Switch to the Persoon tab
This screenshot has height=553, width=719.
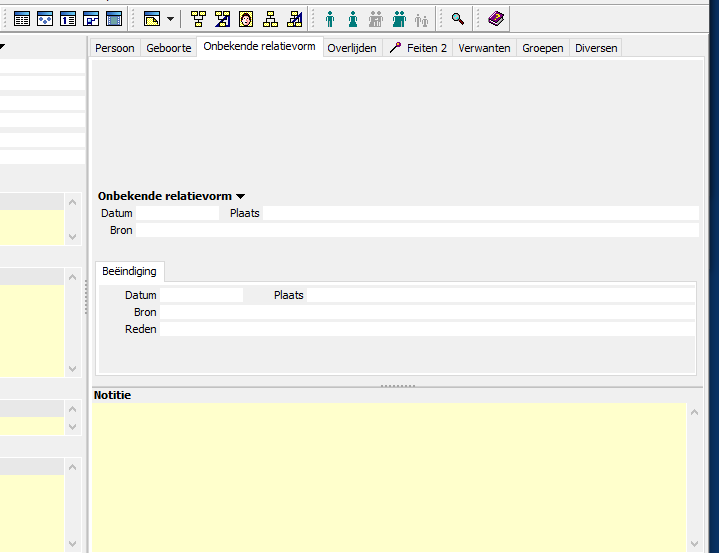tap(115, 48)
